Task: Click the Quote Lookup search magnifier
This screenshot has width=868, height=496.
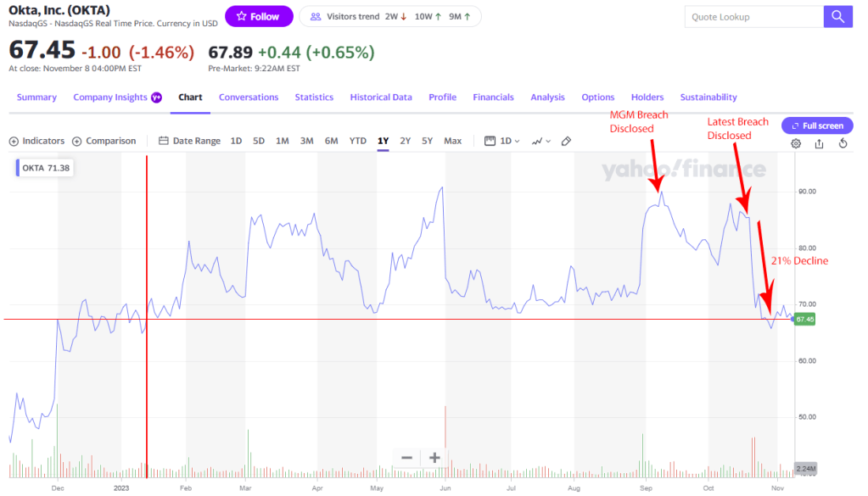Action: point(837,16)
